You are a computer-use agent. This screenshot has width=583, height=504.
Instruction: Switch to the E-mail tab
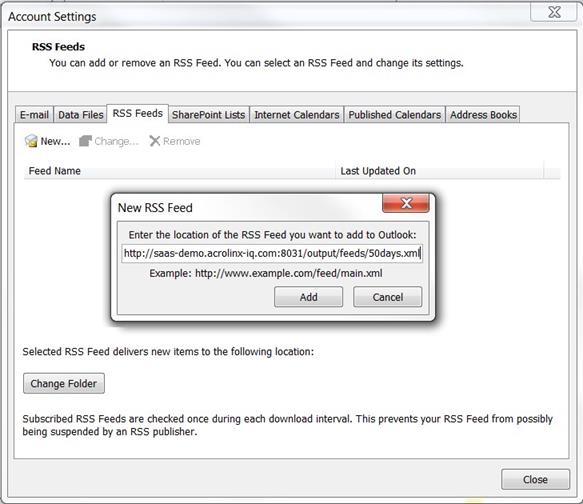tap(34, 114)
